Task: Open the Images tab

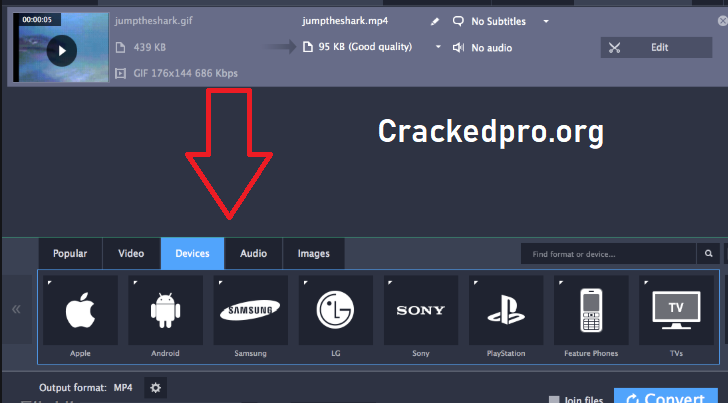Action: point(313,254)
